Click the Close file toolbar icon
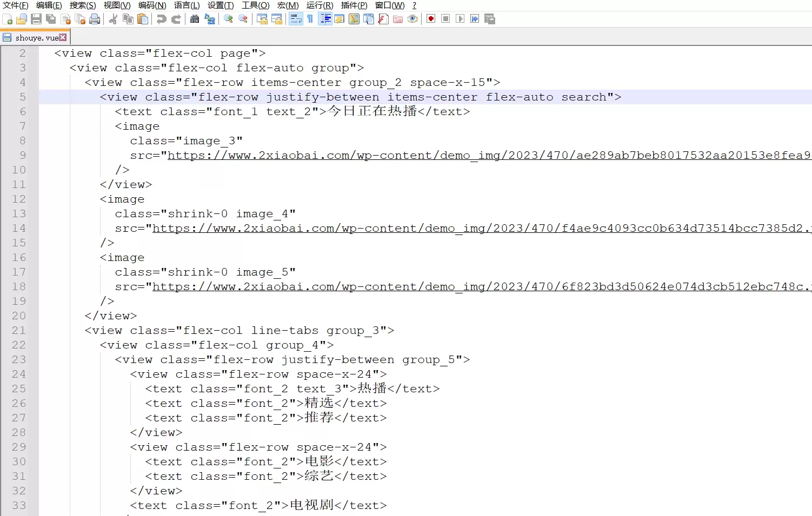 coord(65,19)
